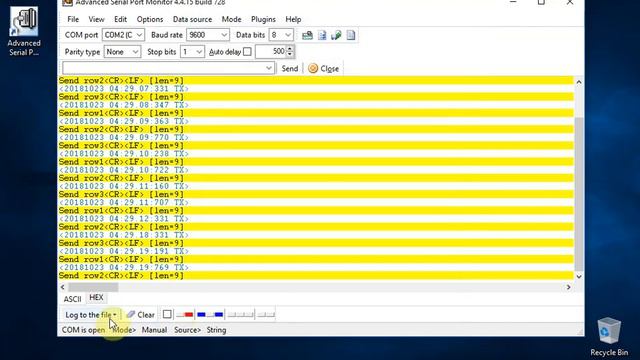640x360 pixels.
Task: Click timestamp line '04:29.19:769 TX'
Action: click(x=124, y=268)
